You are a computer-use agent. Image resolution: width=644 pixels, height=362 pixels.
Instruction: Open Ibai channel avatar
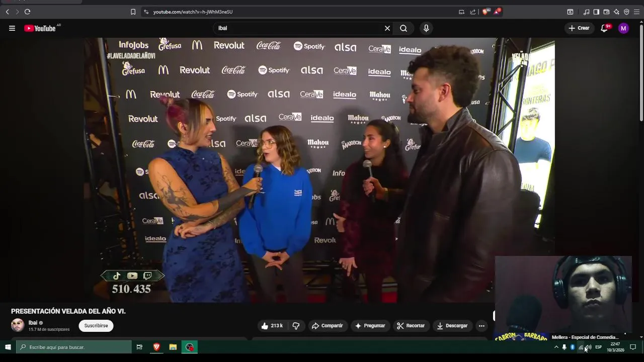coord(18,325)
